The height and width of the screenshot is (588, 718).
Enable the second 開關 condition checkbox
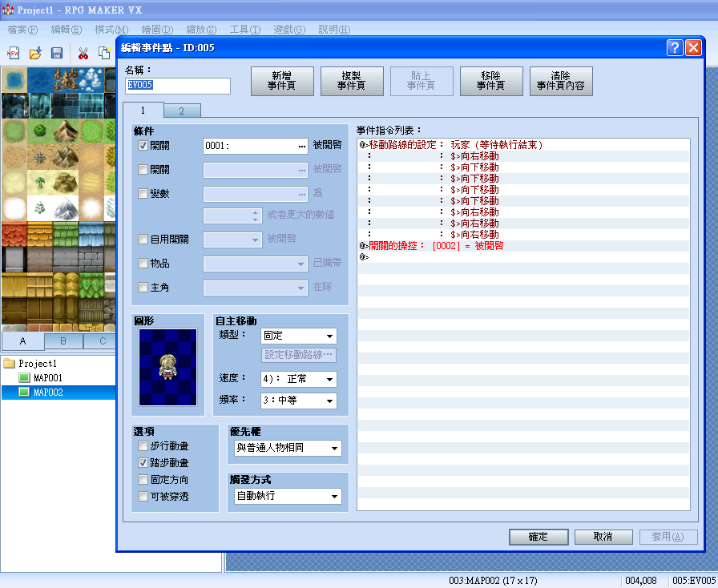click(x=143, y=170)
